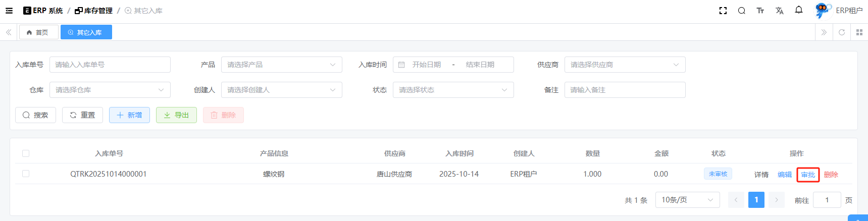
Task: Click the 审批 approve link
Action: pyautogui.click(x=808, y=175)
